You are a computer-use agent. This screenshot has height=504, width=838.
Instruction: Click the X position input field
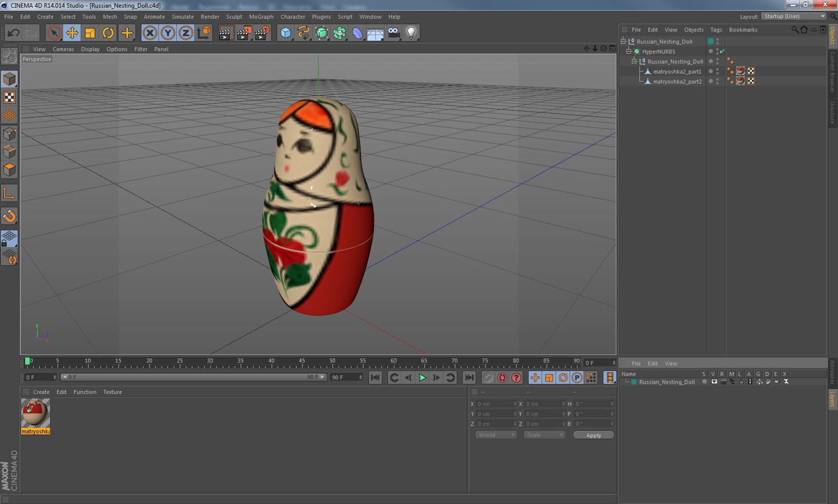point(496,404)
